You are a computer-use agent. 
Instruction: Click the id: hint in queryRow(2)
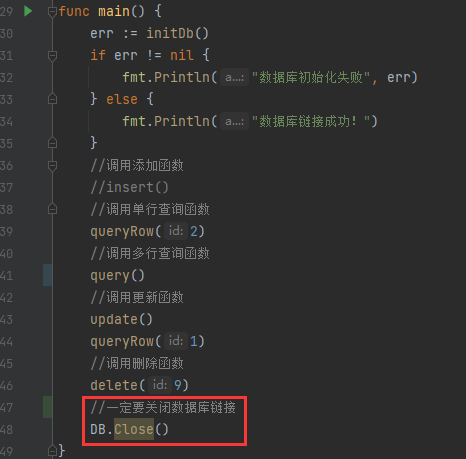tap(176, 231)
